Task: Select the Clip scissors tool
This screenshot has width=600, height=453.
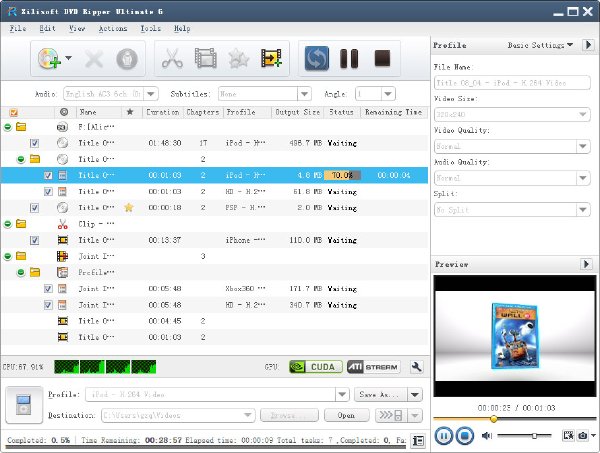Action: (172, 59)
